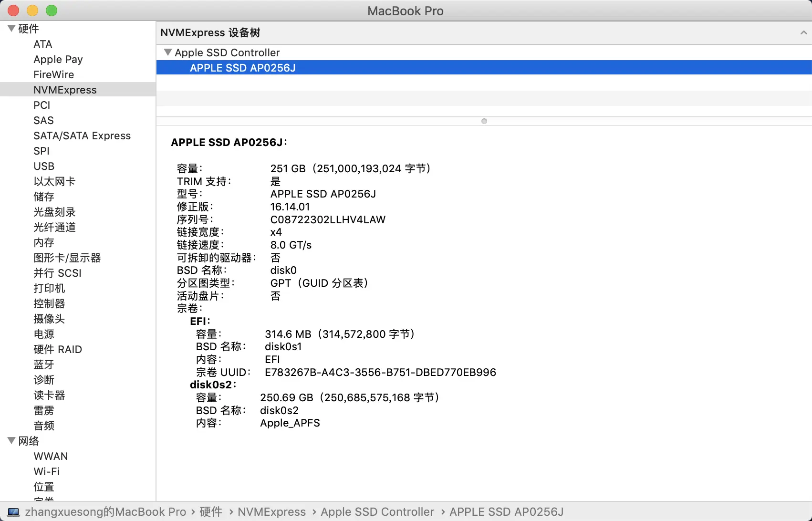812x521 pixels.
Task: Select SPI in the sidebar
Action: click(x=42, y=151)
